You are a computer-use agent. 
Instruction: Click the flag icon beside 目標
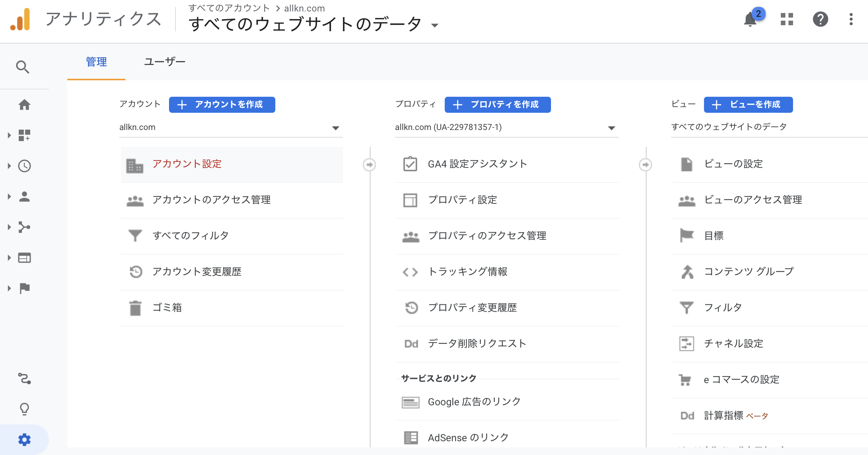click(687, 236)
